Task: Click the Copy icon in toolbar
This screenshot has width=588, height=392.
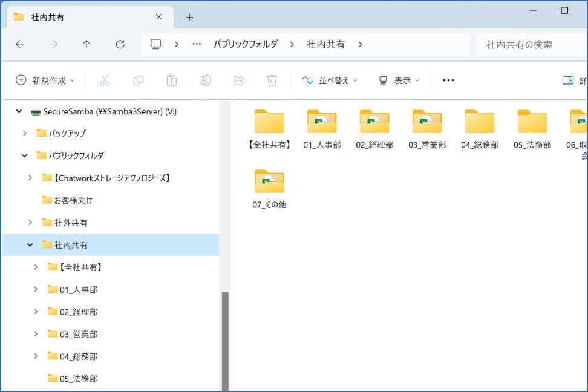Action: (139, 80)
